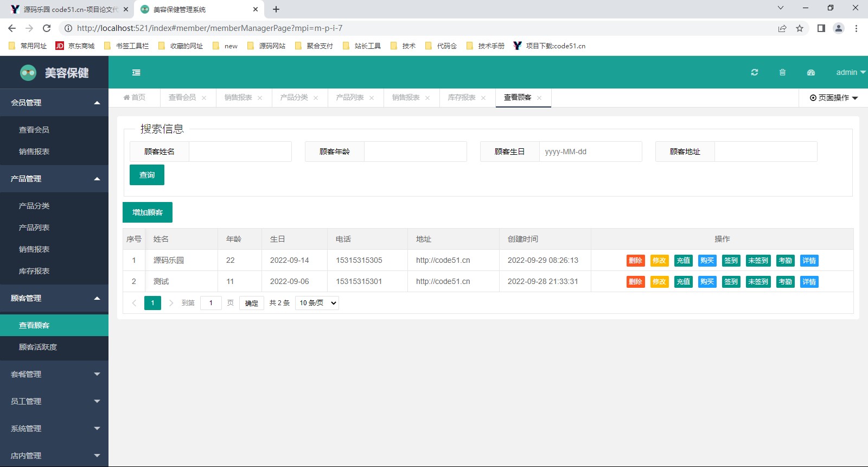Click 购买 for 测试
The height and width of the screenshot is (467, 868).
tap(707, 282)
